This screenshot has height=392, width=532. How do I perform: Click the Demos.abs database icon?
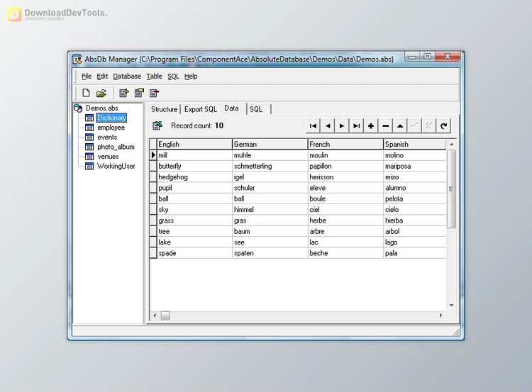[x=78, y=108]
